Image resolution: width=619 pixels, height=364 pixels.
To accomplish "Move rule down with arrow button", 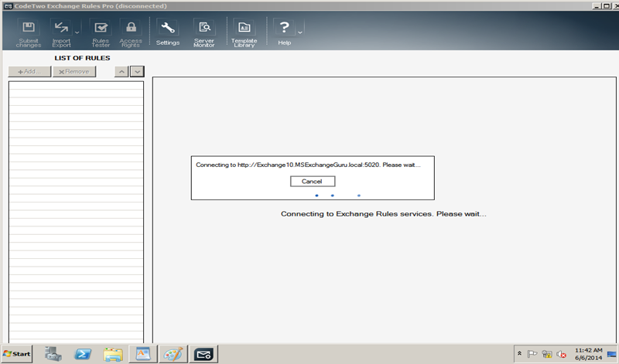I will (138, 72).
